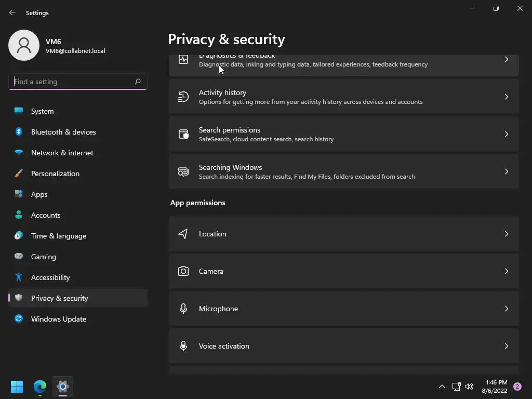Expand the Camera settings chevron
The width and height of the screenshot is (532, 399).
(506, 271)
